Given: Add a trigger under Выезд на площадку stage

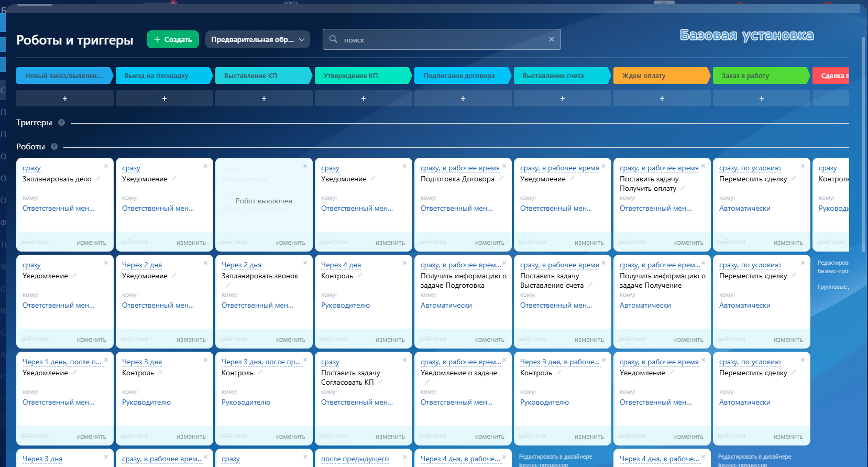Looking at the screenshot, I should 164,99.
